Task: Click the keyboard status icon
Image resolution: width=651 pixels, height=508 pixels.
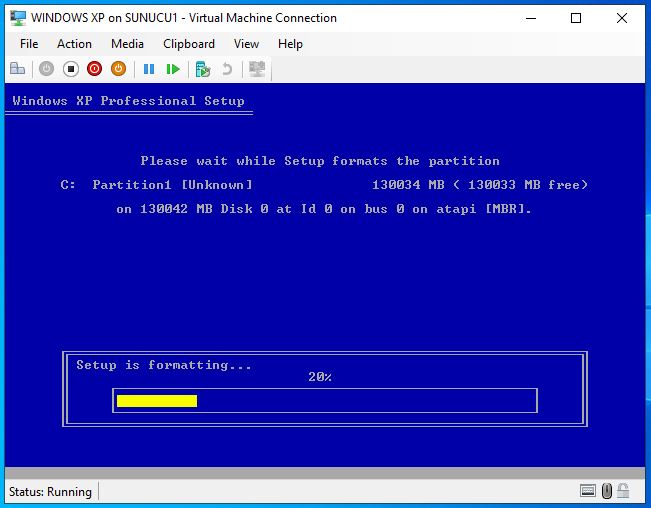Action: coord(588,491)
